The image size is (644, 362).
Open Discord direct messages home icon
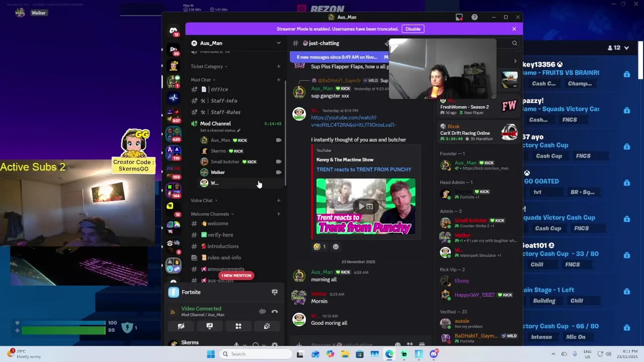coord(174,31)
